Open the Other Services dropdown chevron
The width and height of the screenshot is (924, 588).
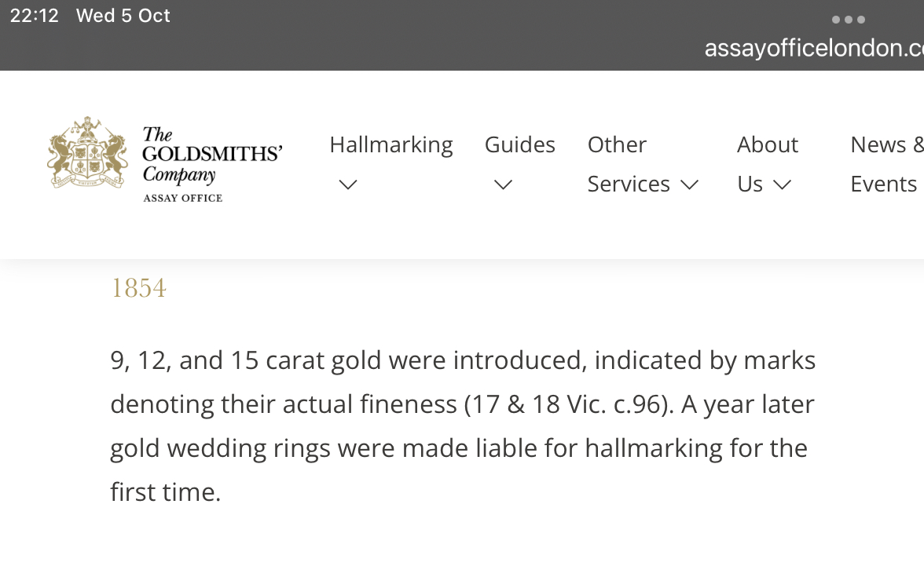(689, 184)
